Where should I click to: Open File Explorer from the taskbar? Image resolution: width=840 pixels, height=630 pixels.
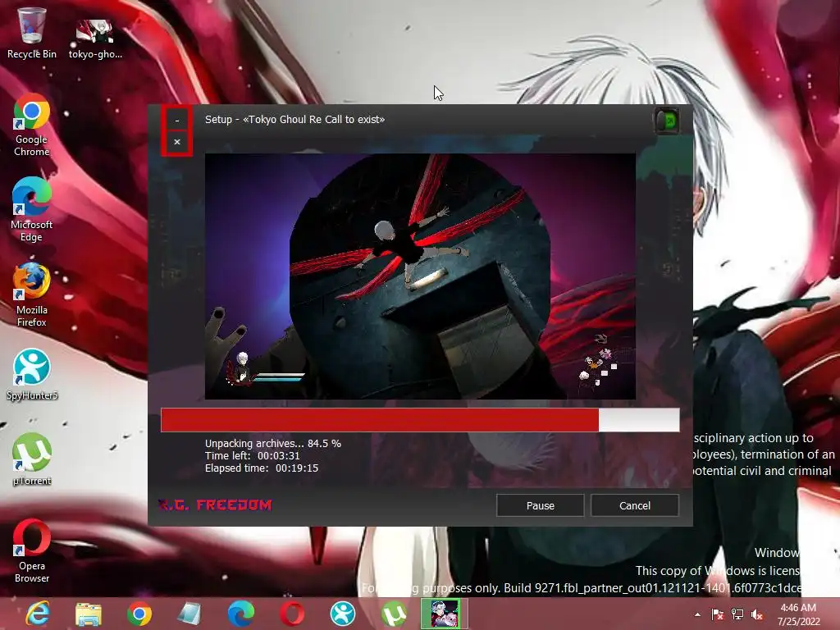click(x=89, y=614)
